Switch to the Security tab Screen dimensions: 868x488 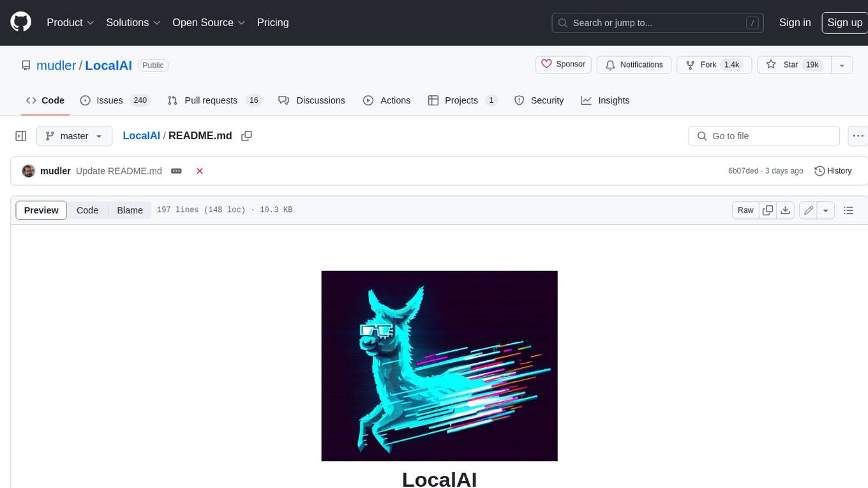[539, 100]
